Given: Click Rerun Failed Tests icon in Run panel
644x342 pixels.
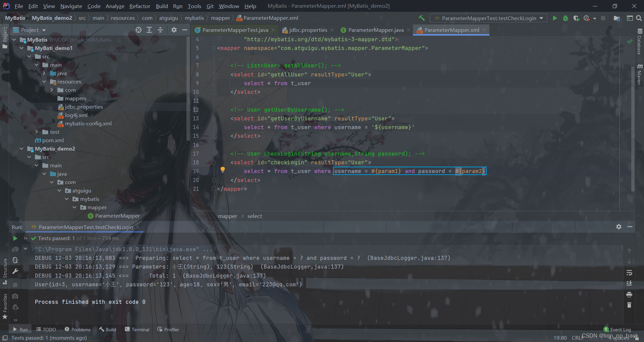Looking at the screenshot, I should [x=15, y=249].
